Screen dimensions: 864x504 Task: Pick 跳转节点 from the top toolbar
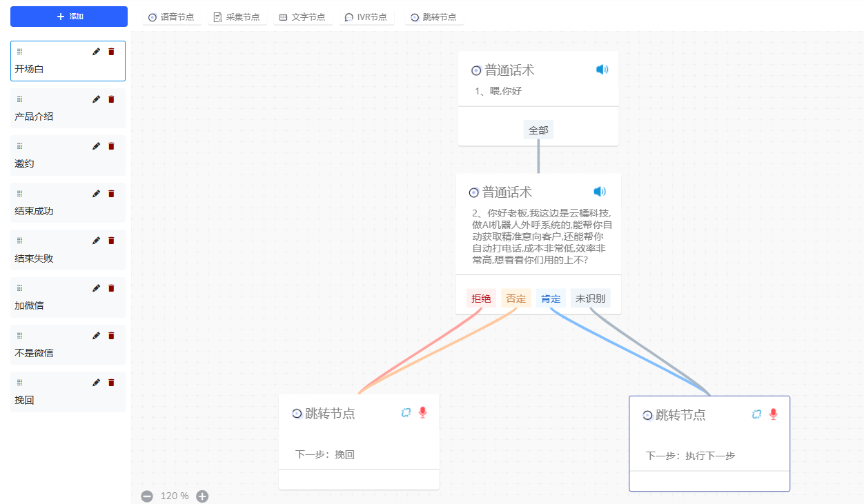(433, 17)
